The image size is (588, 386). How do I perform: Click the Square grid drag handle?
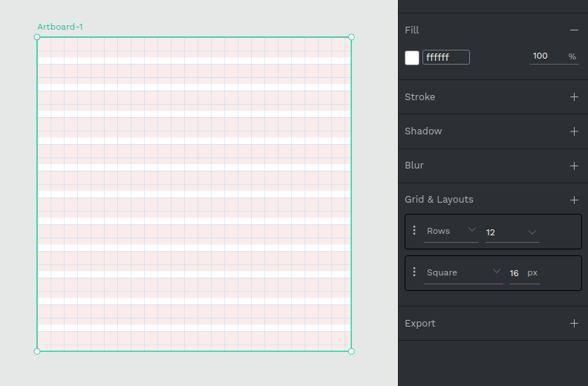click(x=414, y=272)
